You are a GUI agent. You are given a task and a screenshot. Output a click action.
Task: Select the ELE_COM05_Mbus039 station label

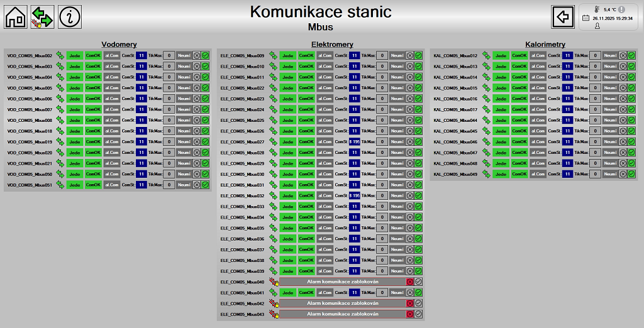243,271
